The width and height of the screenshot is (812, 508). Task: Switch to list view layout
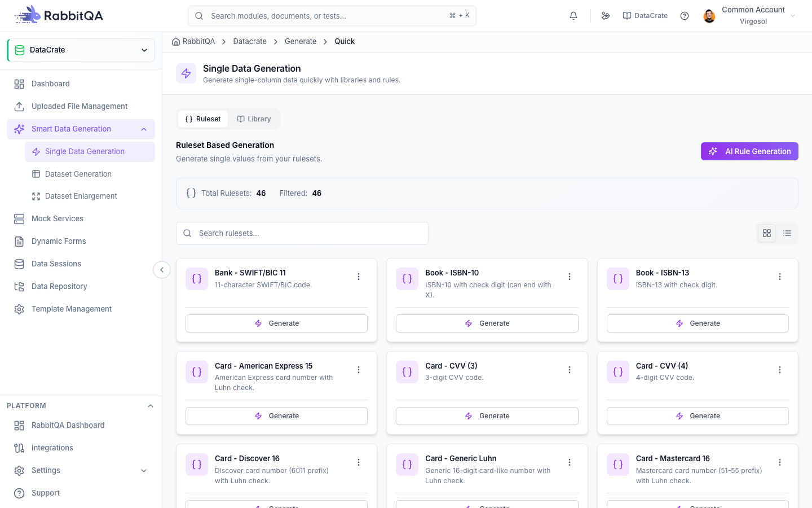point(787,233)
